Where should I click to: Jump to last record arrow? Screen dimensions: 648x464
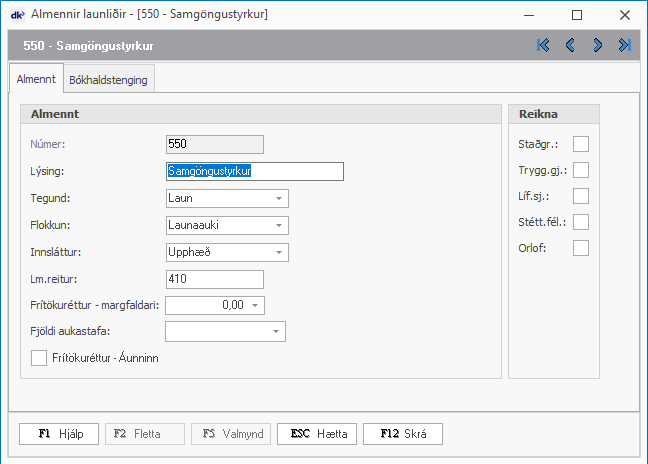click(x=624, y=45)
